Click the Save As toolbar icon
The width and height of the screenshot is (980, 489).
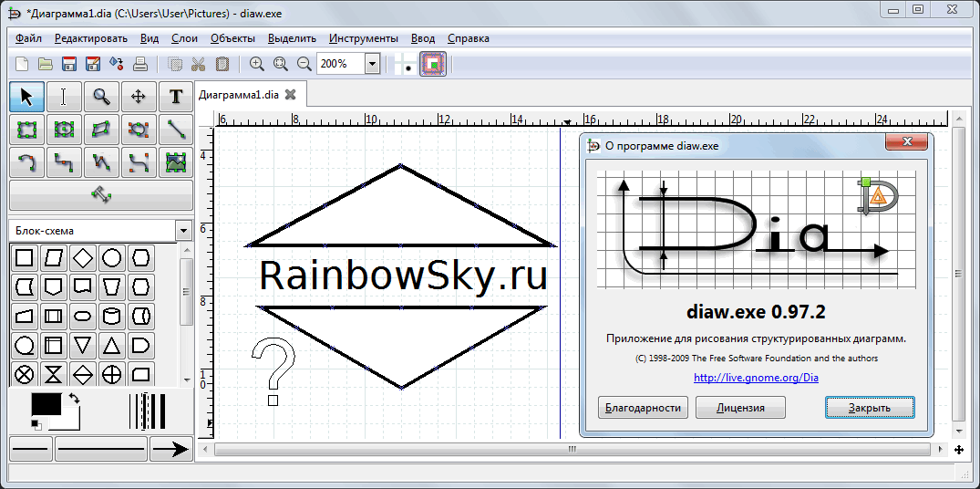pos(92,64)
